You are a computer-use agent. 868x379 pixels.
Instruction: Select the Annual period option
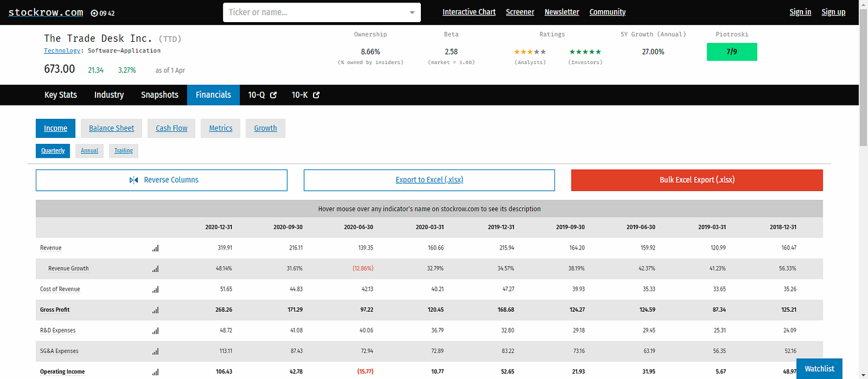(x=89, y=151)
